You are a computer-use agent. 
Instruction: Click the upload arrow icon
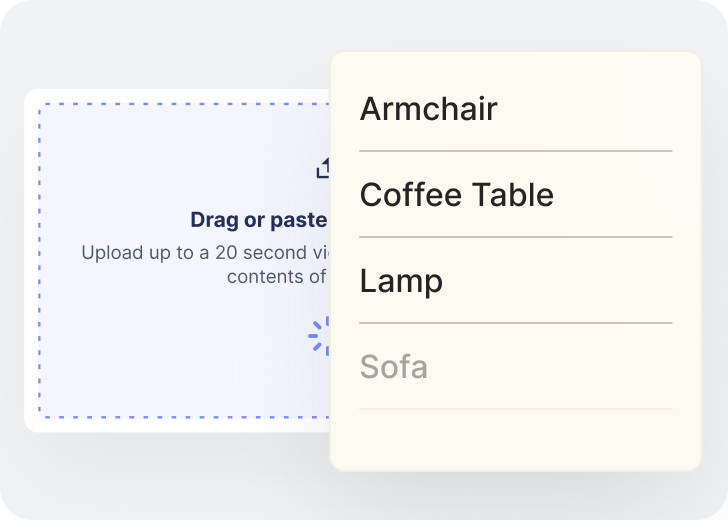pyautogui.click(x=323, y=168)
